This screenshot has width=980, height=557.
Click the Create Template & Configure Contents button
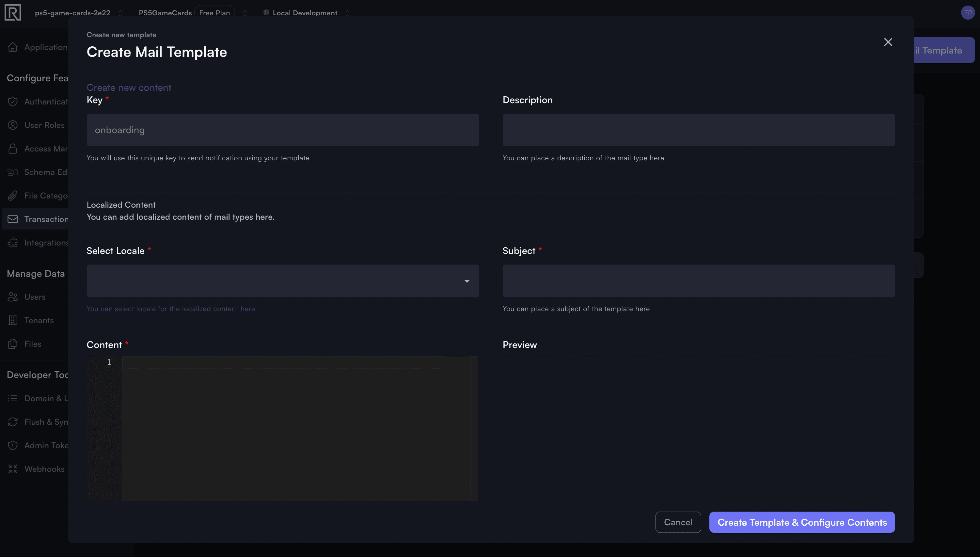(802, 522)
